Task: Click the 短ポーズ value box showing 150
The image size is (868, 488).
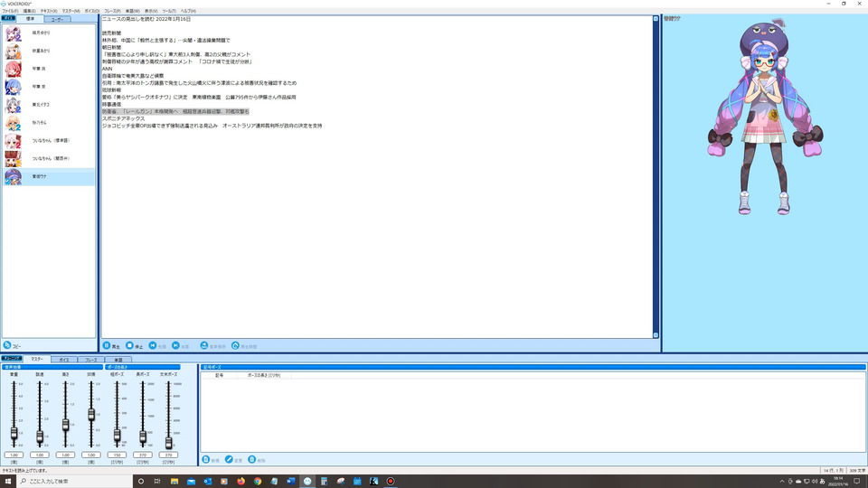Action: 117,455
